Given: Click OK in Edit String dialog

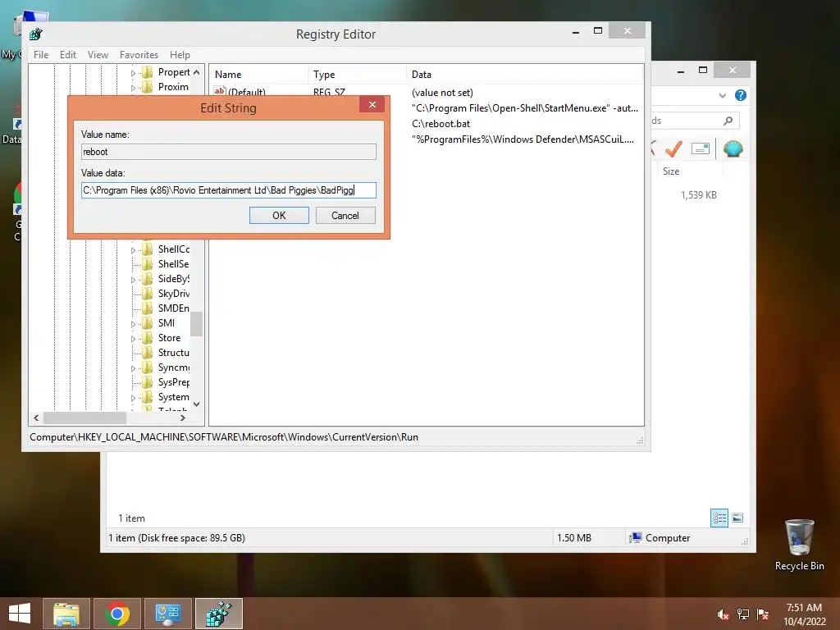Looking at the screenshot, I should (279, 216).
